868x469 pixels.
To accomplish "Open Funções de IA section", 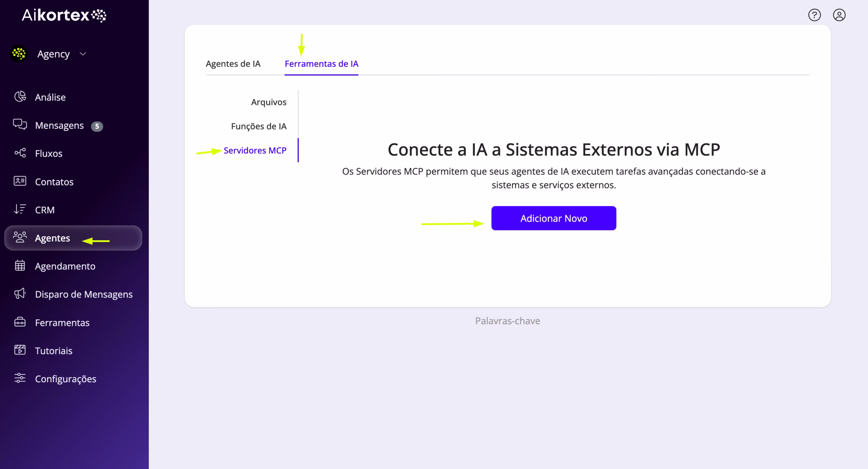I will coord(259,126).
